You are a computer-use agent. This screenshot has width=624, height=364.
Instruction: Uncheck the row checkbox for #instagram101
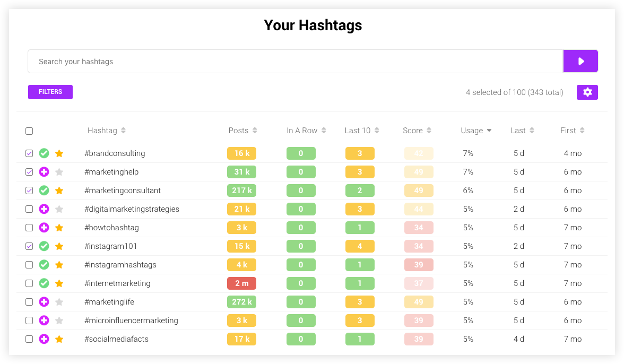pyautogui.click(x=29, y=246)
